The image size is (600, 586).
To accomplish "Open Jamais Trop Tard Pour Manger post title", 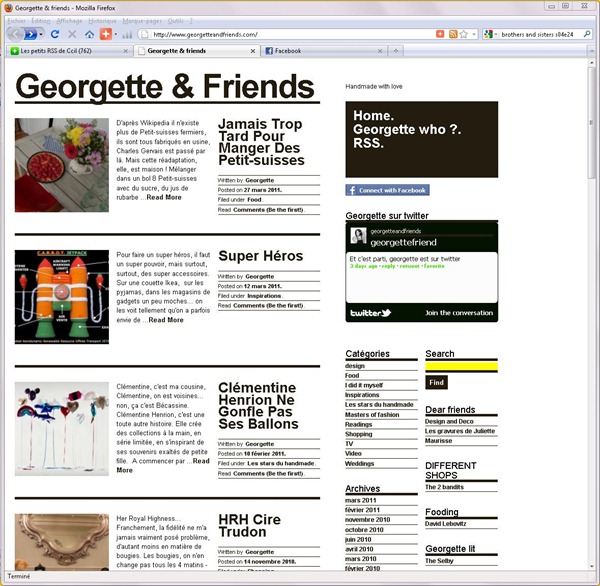I will pyautogui.click(x=261, y=142).
